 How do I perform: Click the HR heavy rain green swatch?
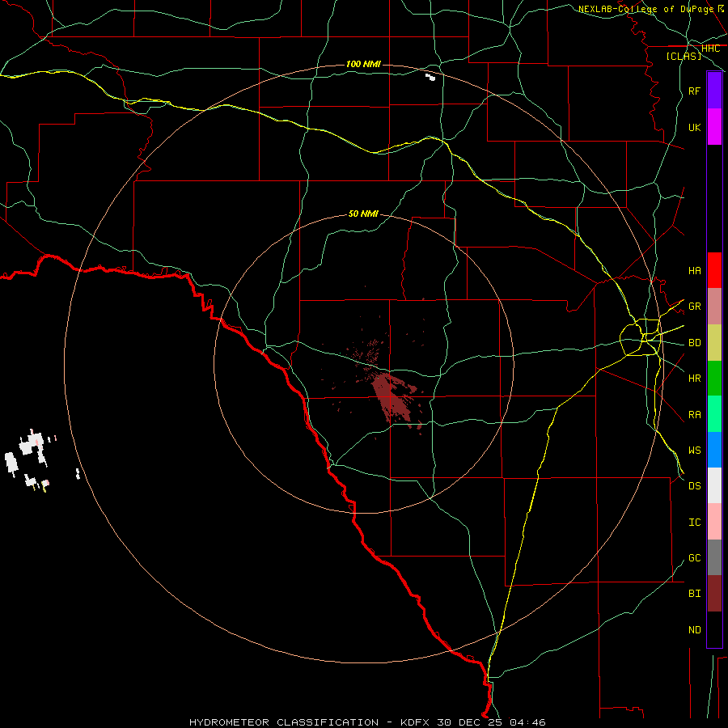pos(714,379)
